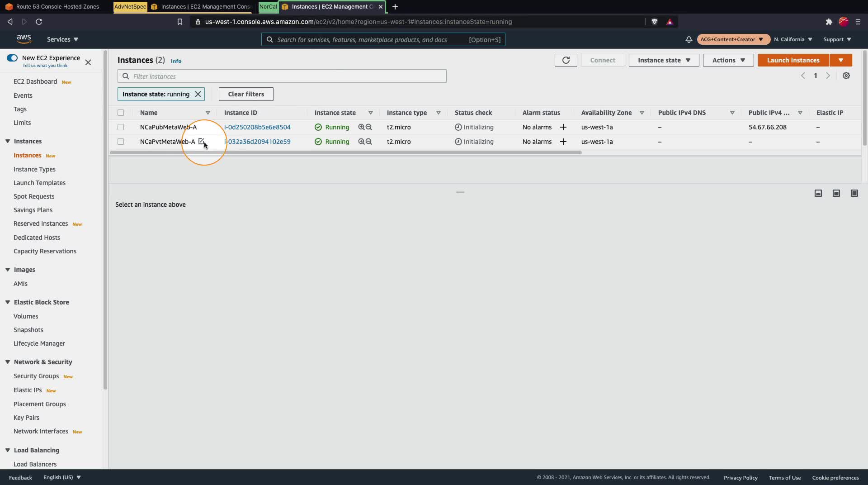Click the Feedback link in footer
This screenshot has height=485, width=868.
point(20,477)
